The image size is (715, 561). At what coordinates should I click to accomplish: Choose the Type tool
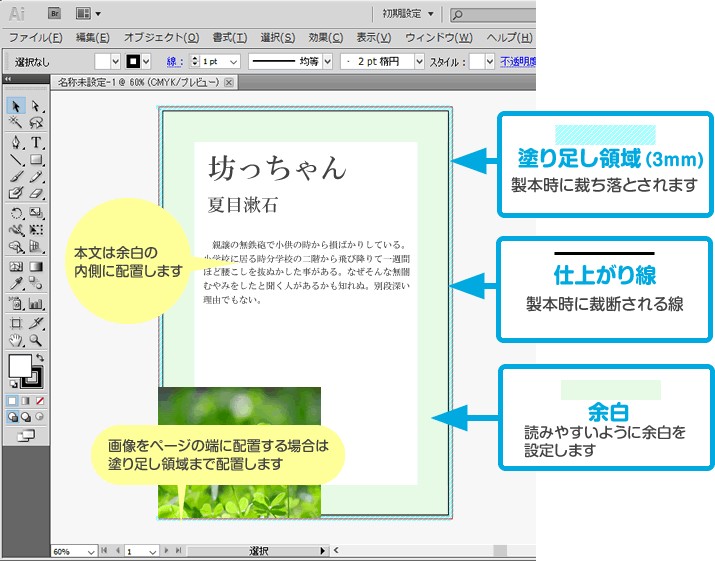point(36,142)
